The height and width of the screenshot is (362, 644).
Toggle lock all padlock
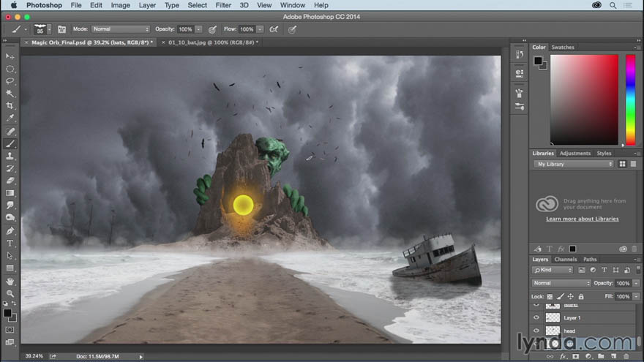tap(581, 296)
